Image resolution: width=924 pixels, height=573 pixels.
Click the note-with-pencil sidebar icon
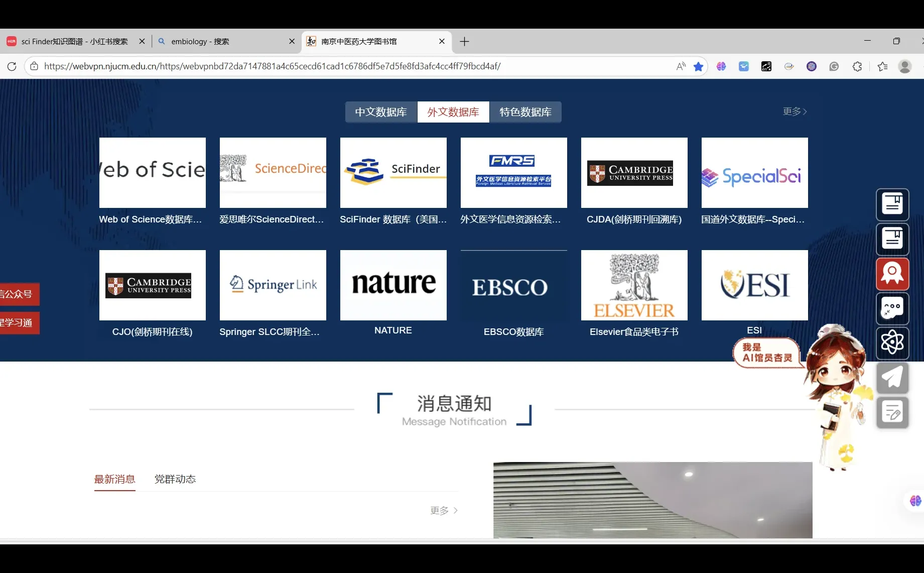[892, 412]
